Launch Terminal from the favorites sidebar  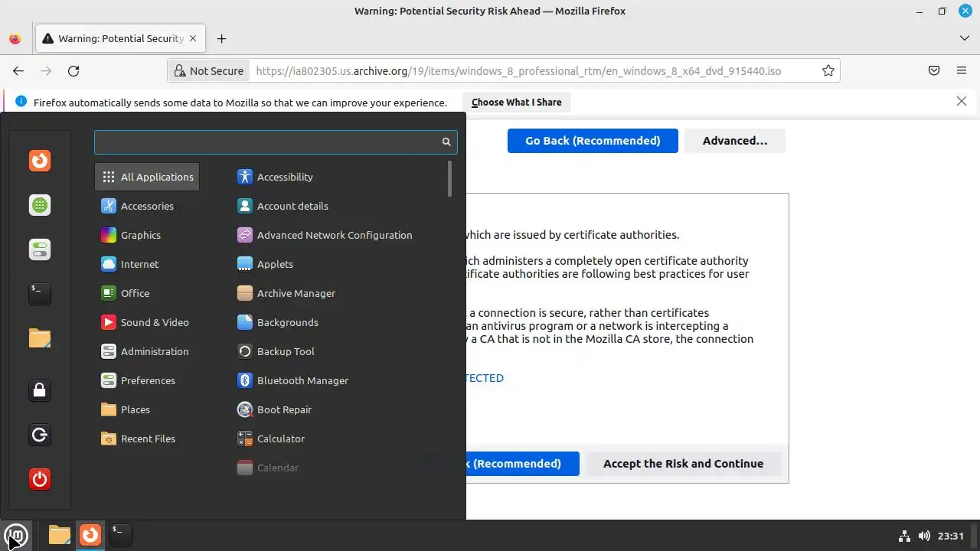(x=40, y=293)
